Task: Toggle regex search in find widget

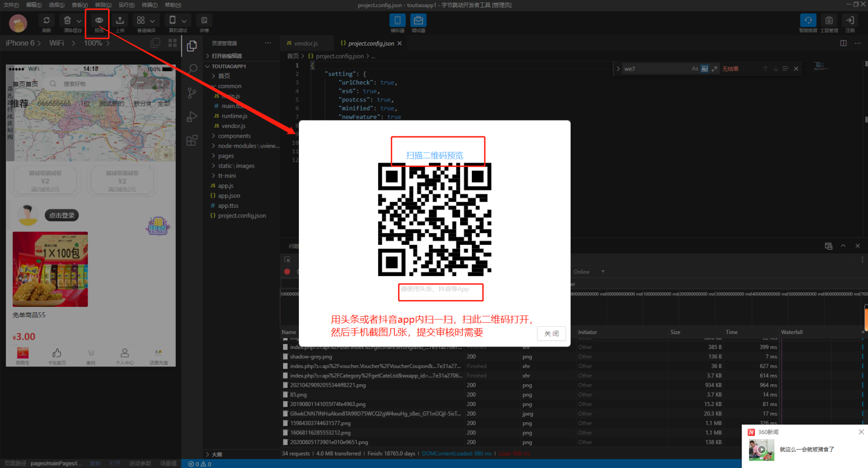Action: coord(714,69)
